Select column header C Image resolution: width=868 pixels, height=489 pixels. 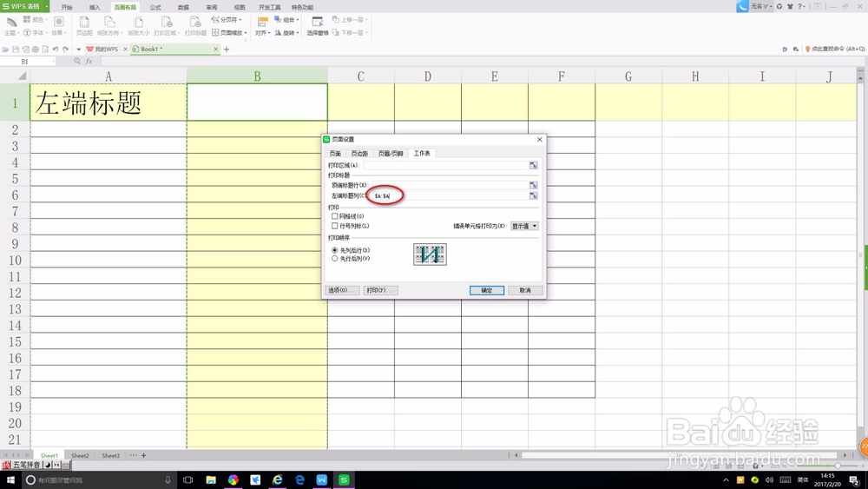(361, 76)
